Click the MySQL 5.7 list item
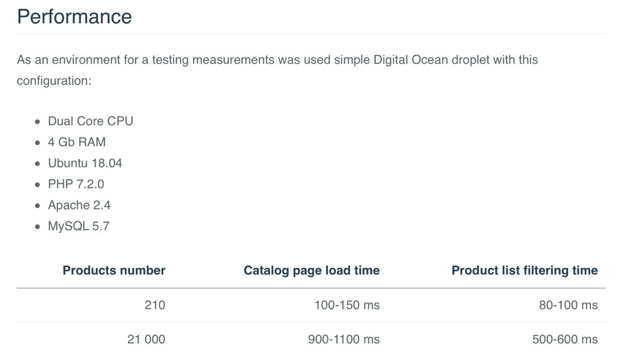Viewport: 623px width, 364px height. click(78, 226)
